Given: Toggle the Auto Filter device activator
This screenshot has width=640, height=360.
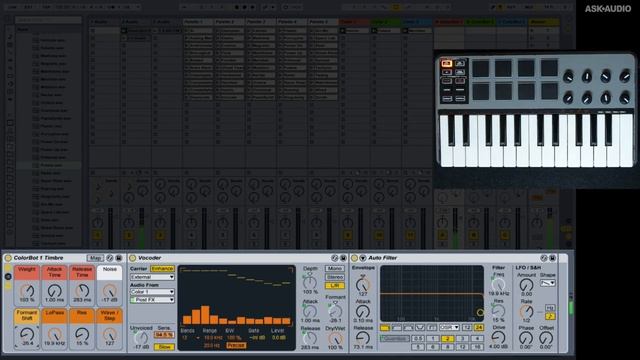Looking at the screenshot, I should click(354, 258).
